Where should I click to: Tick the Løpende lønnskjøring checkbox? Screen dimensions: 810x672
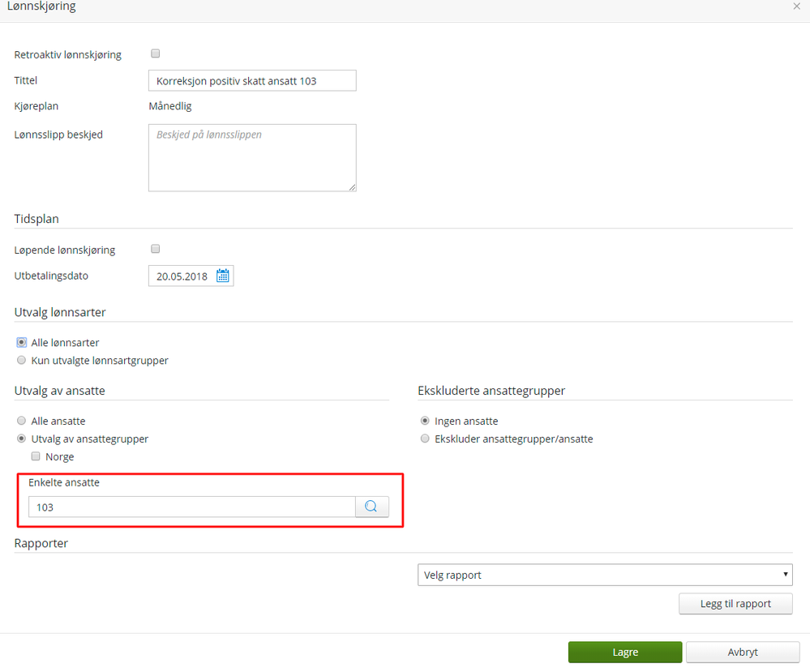click(x=155, y=249)
